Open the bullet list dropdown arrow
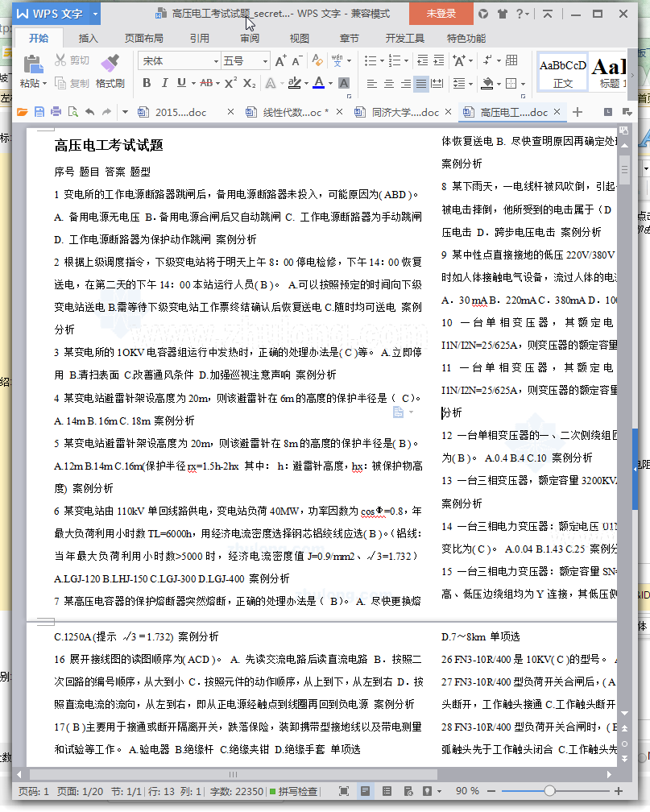Image resolution: width=650 pixels, height=812 pixels. (383, 61)
